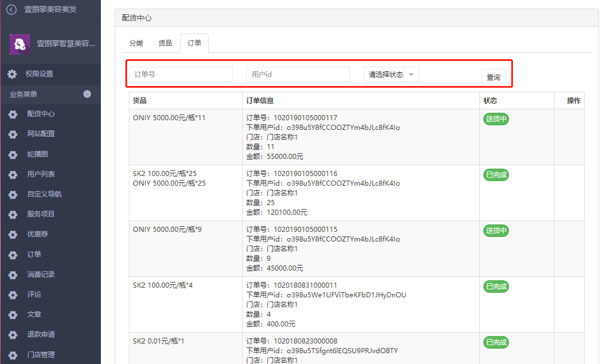The image size is (611, 364).
Task: Switch to the 货品 tab
Action: (165, 43)
